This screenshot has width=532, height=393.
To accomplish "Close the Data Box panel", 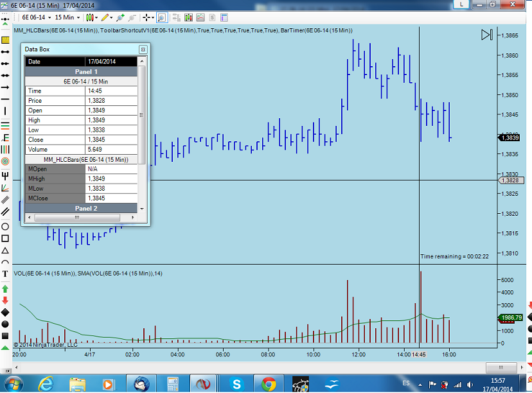I will pyautogui.click(x=143, y=49).
